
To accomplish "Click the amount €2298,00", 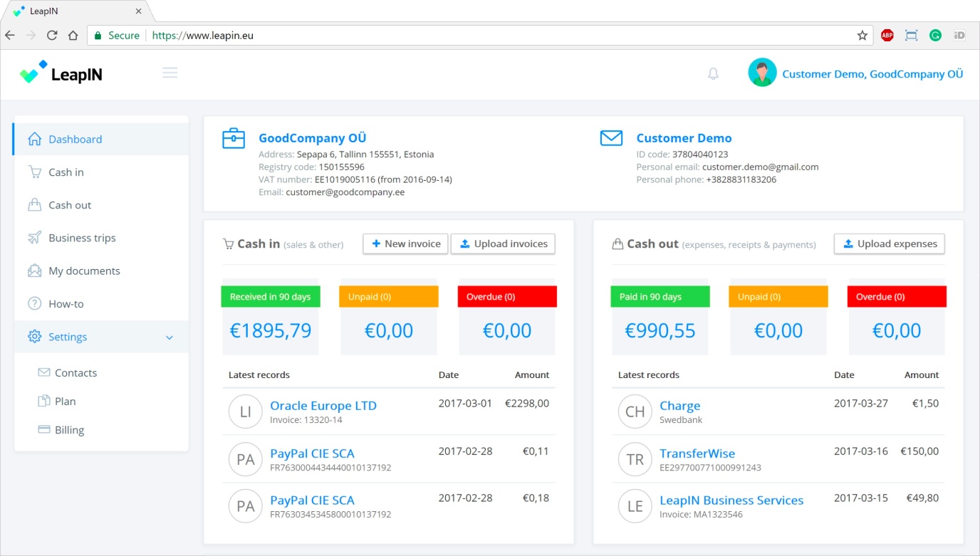I will coord(527,403).
